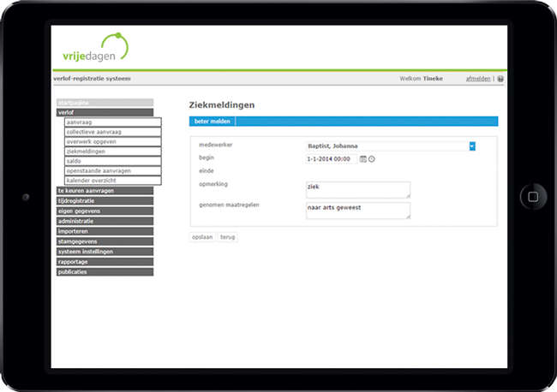Open the Baptist, Johanna employee combo box
Screen dimensions: 557x392
391,146
